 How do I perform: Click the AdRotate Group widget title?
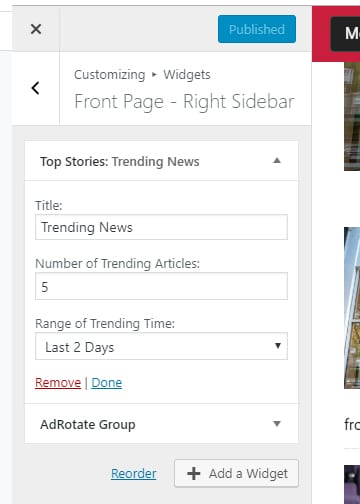[x=88, y=424]
